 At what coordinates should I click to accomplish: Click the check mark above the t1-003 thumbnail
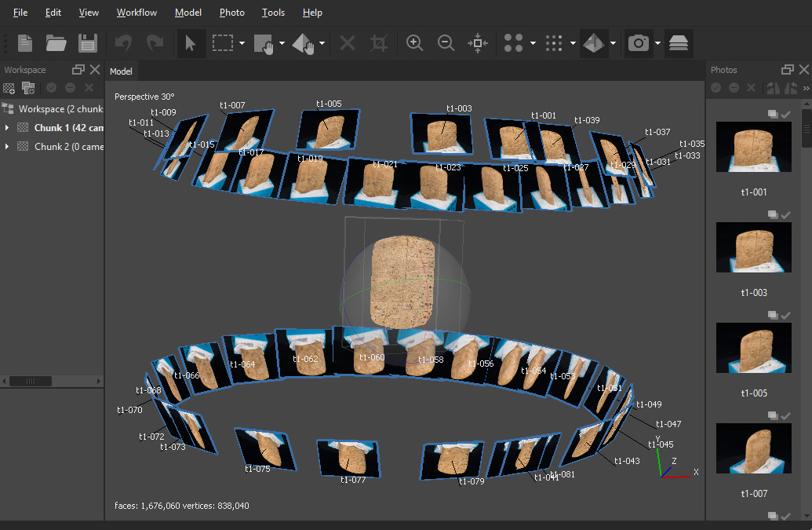785,214
